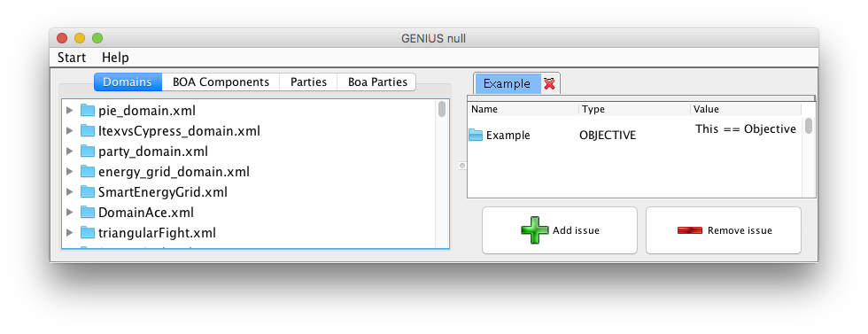This screenshot has height=334, width=868.
Task: Click the green plus Add issue icon
Action: coord(534,230)
